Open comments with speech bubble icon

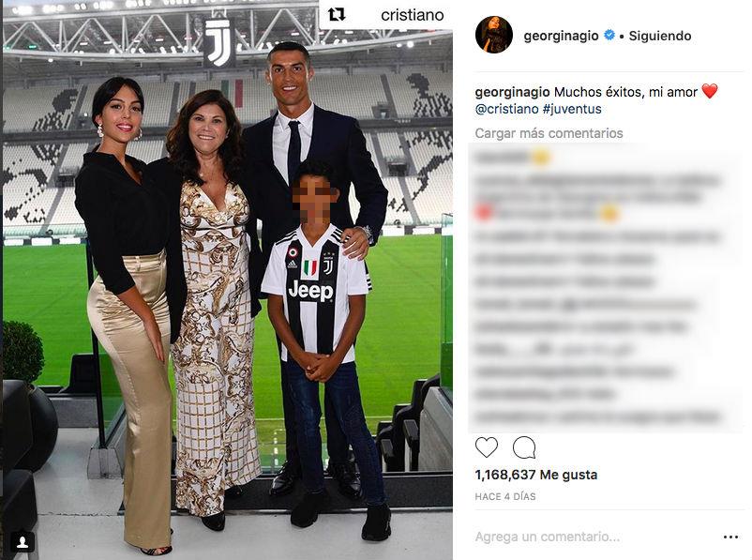(x=524, y=447)
